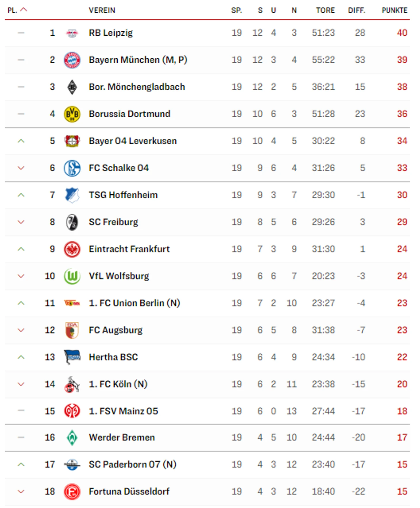Click the 1. FSV Mainz 05 logo
The image size is (420, 508).
(72, 411)
